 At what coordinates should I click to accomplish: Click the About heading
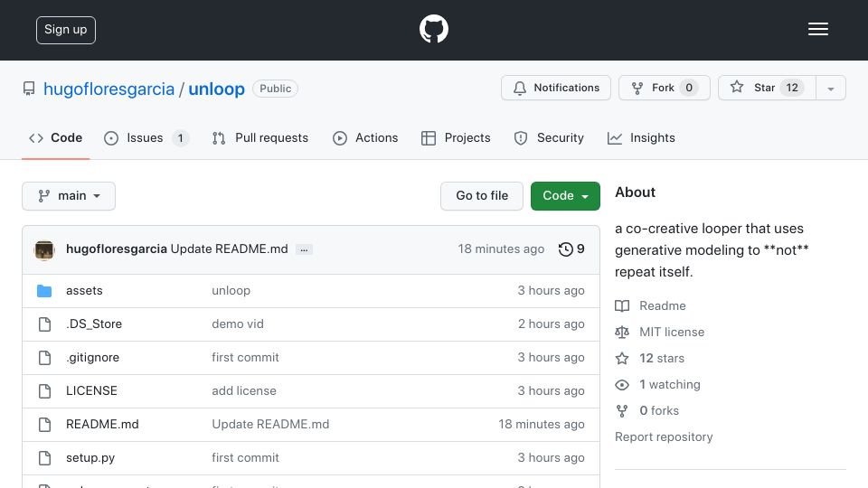(x=635, y=192)
